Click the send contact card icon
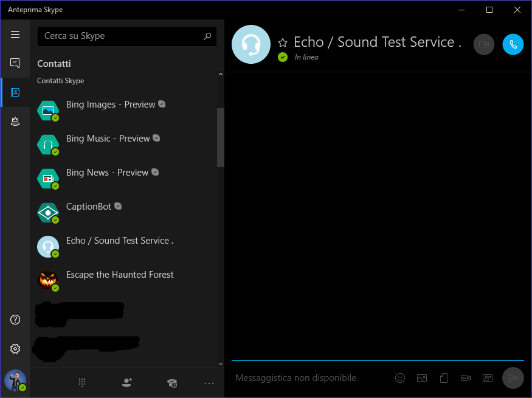The height and width of the screenshot is (398, 532). [488, 378]
